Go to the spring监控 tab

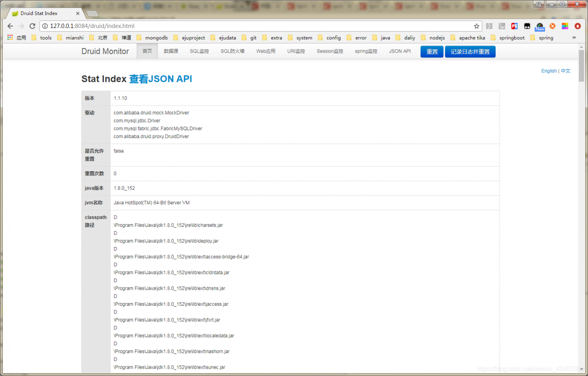click(x=366, y=51)
